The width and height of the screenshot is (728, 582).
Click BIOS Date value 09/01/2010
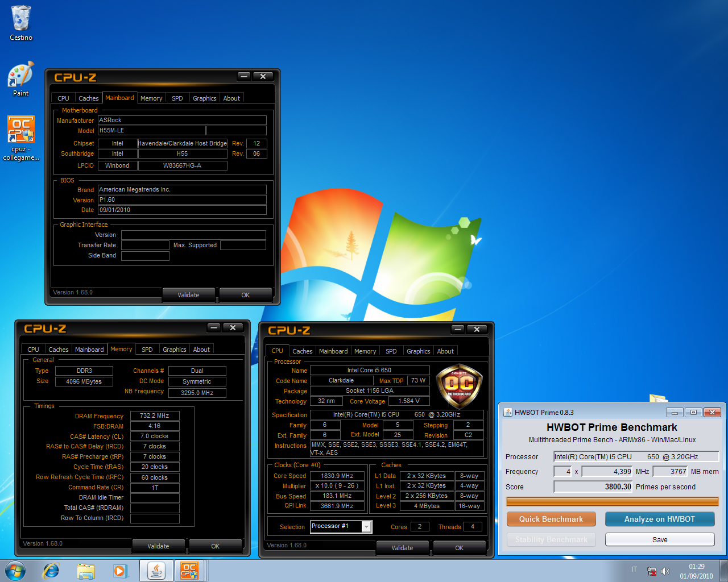coord(182,210)
